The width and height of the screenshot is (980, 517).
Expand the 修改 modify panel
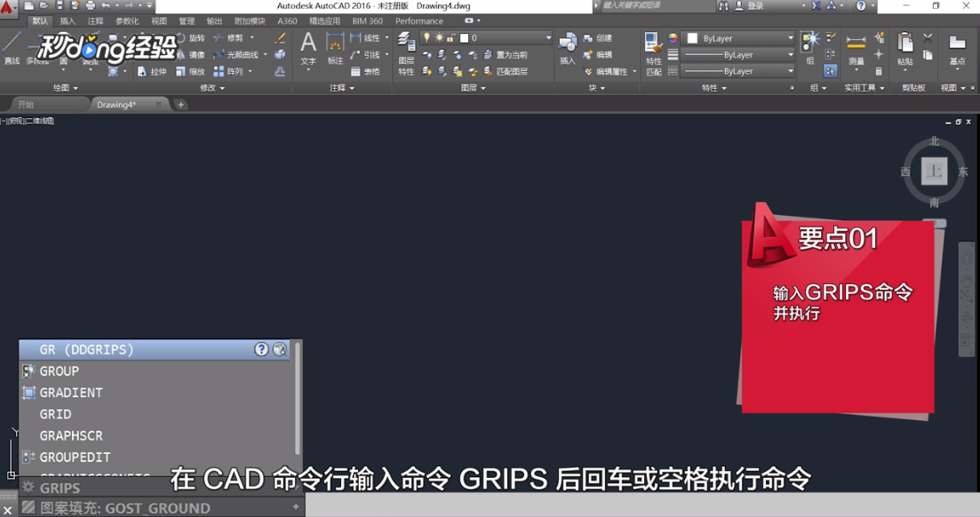click(x=211, y=88)
